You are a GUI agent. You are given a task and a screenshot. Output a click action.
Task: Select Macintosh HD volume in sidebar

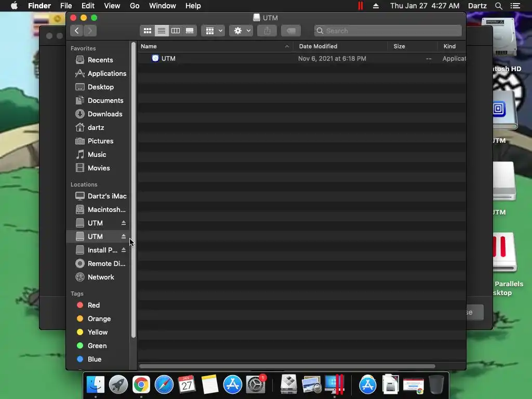97,210
